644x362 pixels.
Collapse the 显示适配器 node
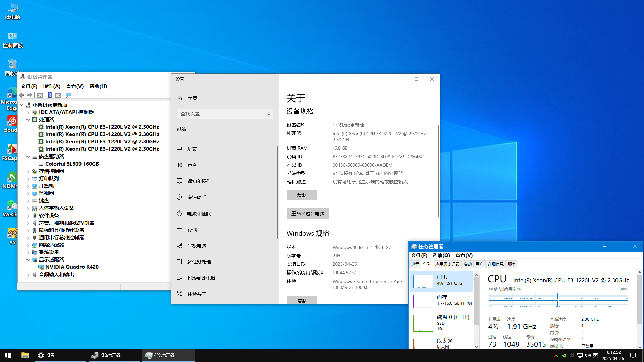28,260
